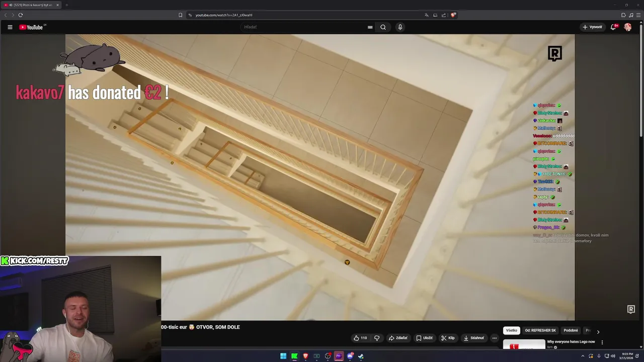Viewport: 644px width, 362px height.
Task: Click the search magnifier button
Action: tap(383, 27)
